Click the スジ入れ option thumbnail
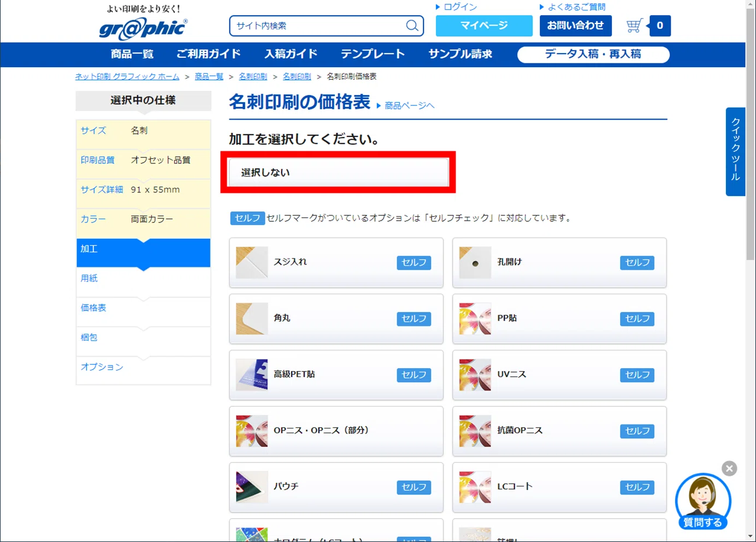The image size is (756, 542). click(x=252, y=262)
